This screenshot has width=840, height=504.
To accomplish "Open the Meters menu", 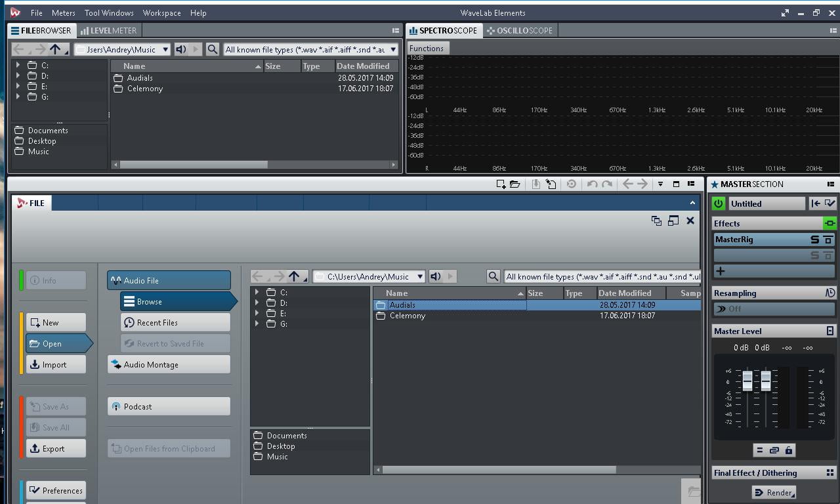I will tap(64, 12).
